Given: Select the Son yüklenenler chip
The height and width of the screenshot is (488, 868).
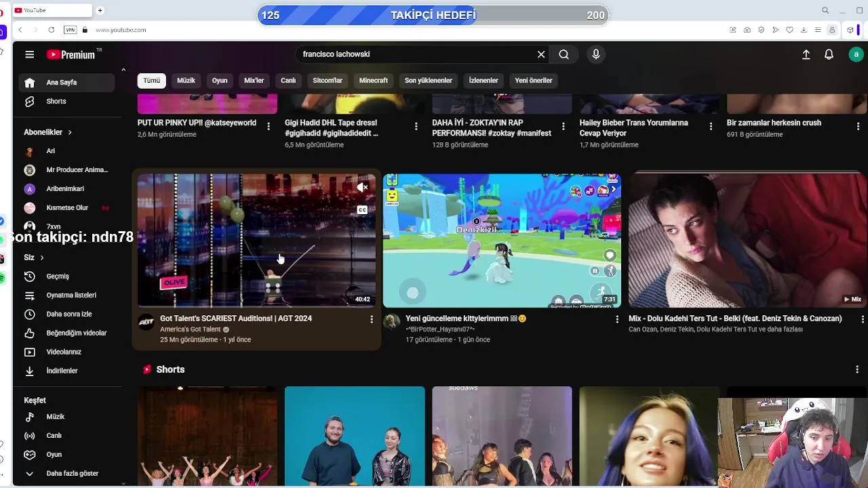Looking at the screenshot, I should coord(429,80).
